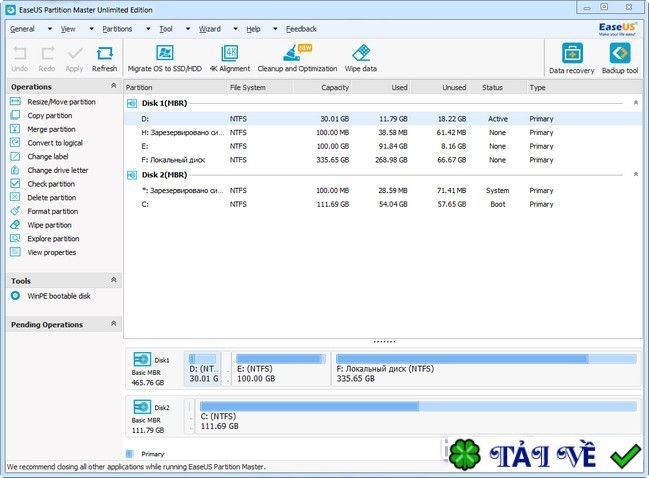Open the Backup tool
Viewport: 649px width, 478px height.
click(620, 55)
